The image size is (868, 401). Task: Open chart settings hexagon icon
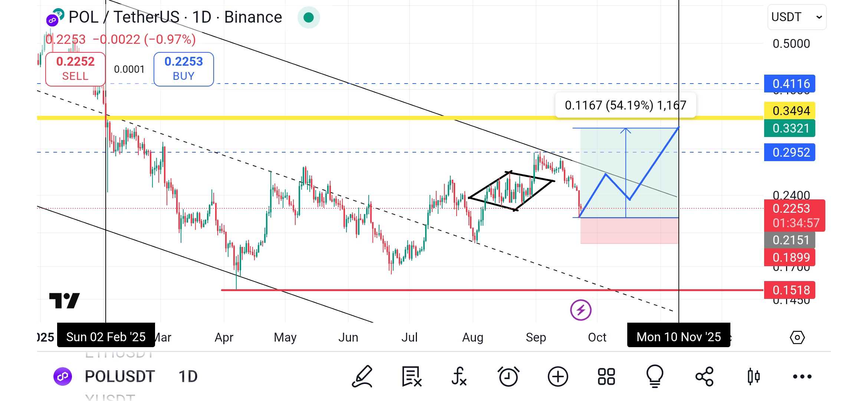[797, 338]
